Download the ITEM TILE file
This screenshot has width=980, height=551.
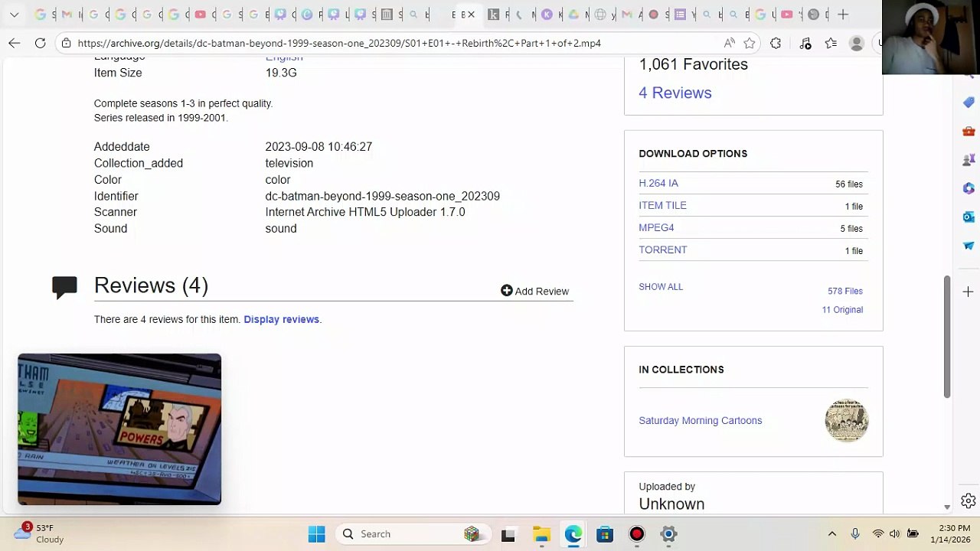663,205
